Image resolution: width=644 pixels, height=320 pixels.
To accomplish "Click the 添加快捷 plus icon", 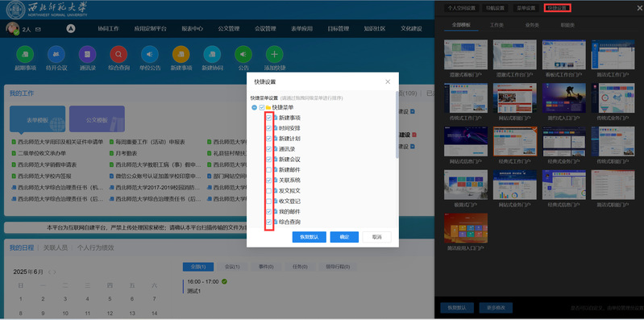I will 275,54.
